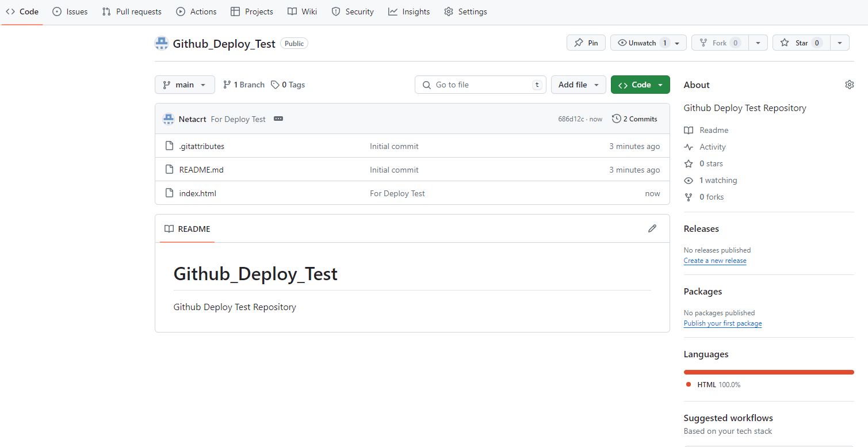
Task: Open the Add file dropdown
Action: pyautogui.click(x=578, y=84)
